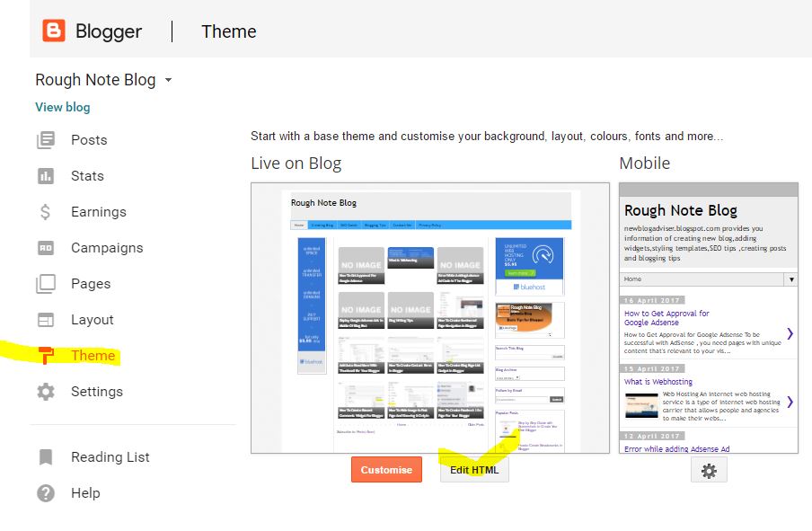Click the Blogger logo icon
The width and height of the screenshot is (812, 531).
click(x=54, y=31)
